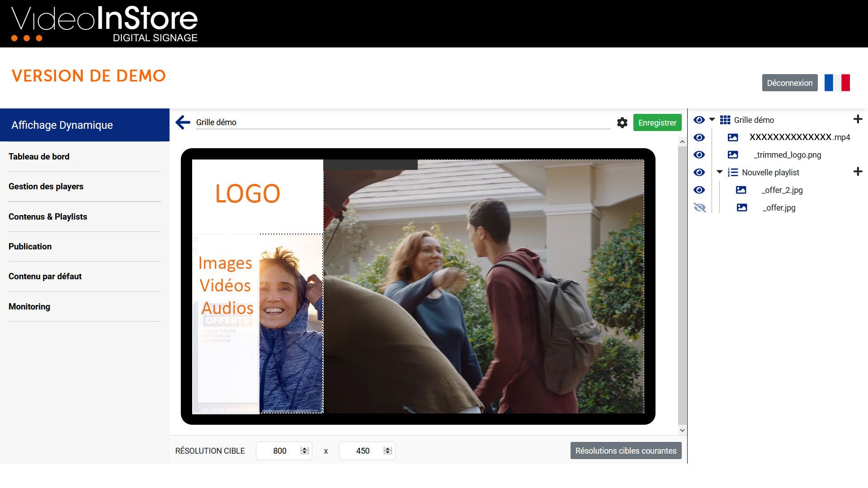Select the Grille démo grid icon
Viewport: 868px width, 488px height.
tap(725, 120)
